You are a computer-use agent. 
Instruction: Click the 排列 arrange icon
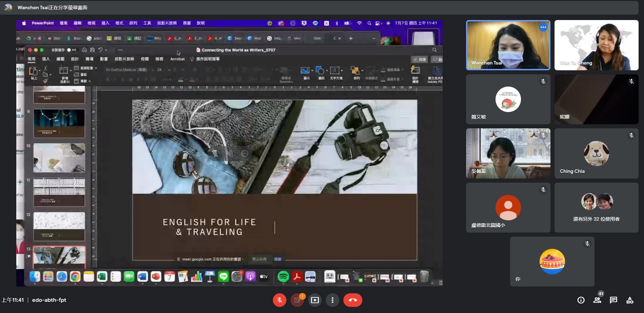click(x=355, y=70)
